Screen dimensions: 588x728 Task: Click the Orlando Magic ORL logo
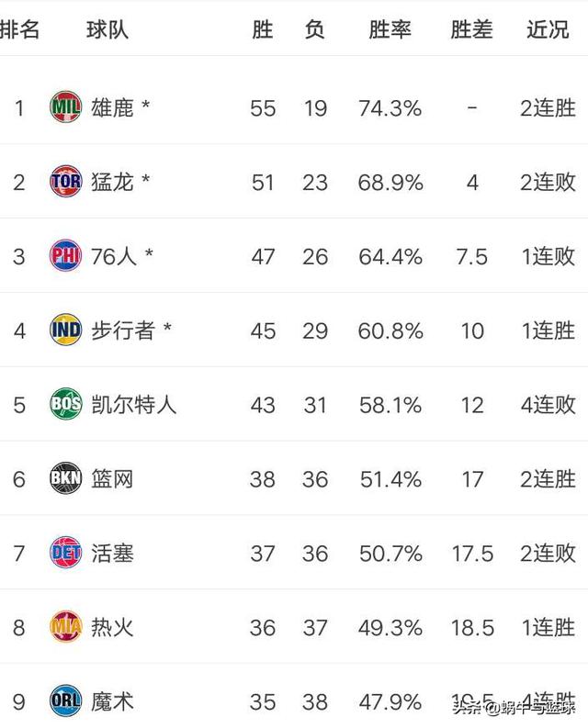65,701
